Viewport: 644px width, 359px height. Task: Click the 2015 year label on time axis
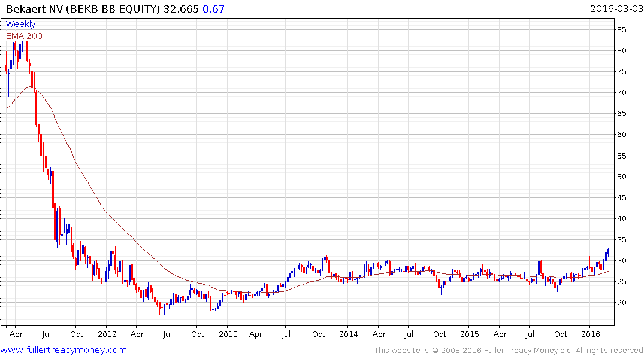point(470,334)
